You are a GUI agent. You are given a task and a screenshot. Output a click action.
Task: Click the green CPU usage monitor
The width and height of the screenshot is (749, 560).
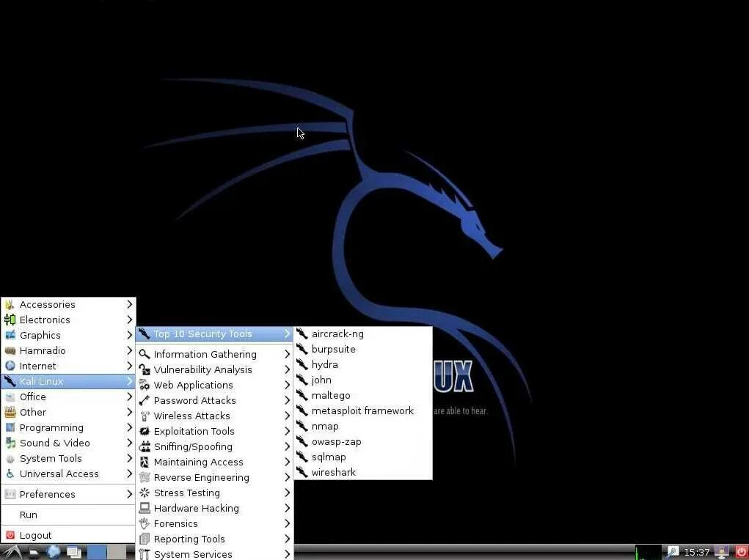648,553
